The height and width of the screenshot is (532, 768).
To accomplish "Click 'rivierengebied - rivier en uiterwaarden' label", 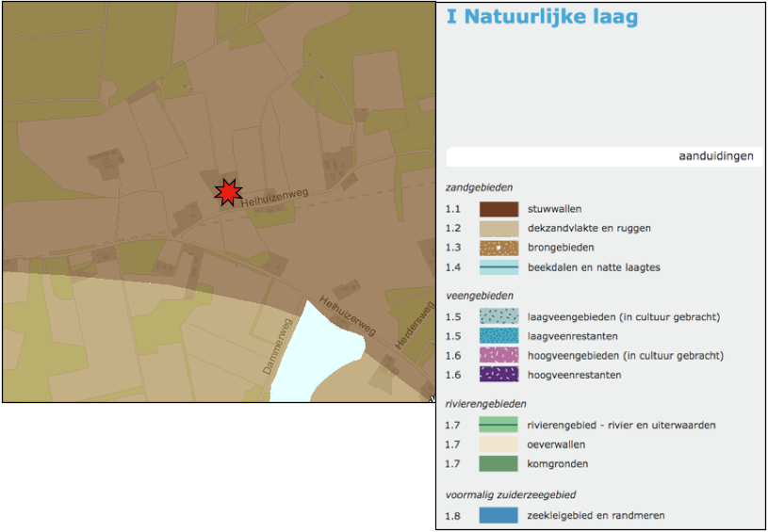I will 622,425.
